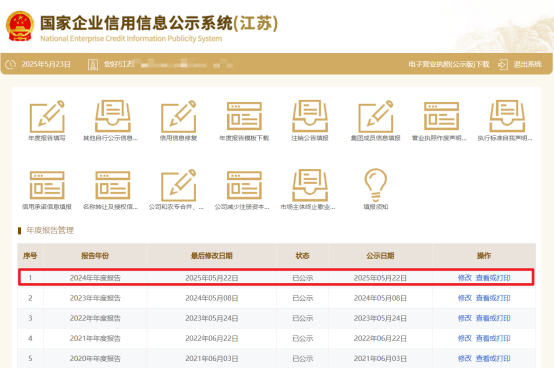
Task: Open the 名称转让及授权 icon
Action: coord(113,185)
